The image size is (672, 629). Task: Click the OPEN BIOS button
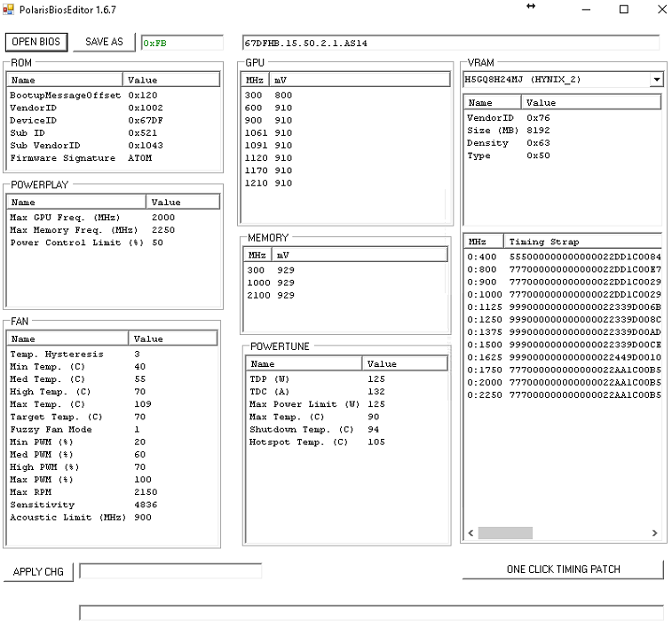point(36,42)
